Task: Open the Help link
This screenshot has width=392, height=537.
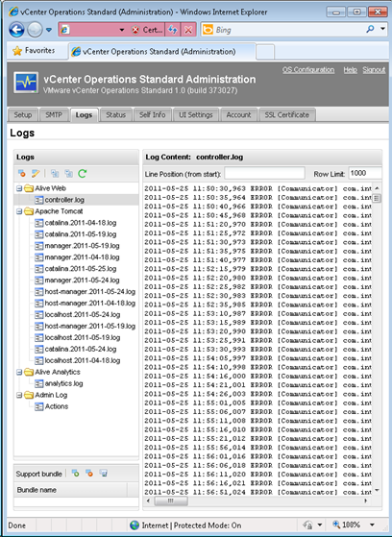Action: tap(350, 70)
